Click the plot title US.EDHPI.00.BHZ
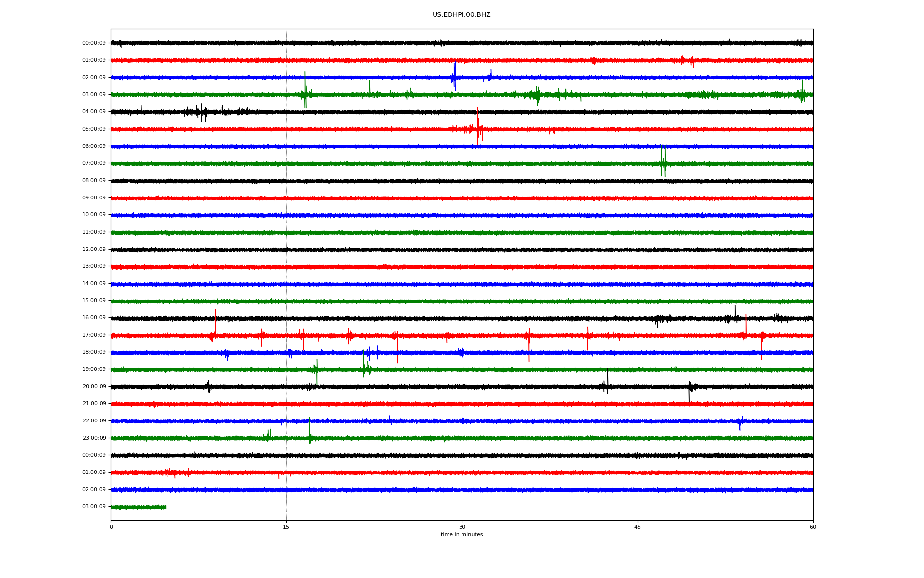924x578 pixels. point(461,15)
